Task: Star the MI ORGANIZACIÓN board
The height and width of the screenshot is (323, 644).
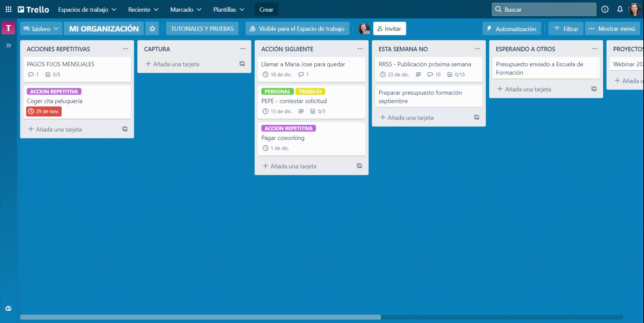Action: 152,28
